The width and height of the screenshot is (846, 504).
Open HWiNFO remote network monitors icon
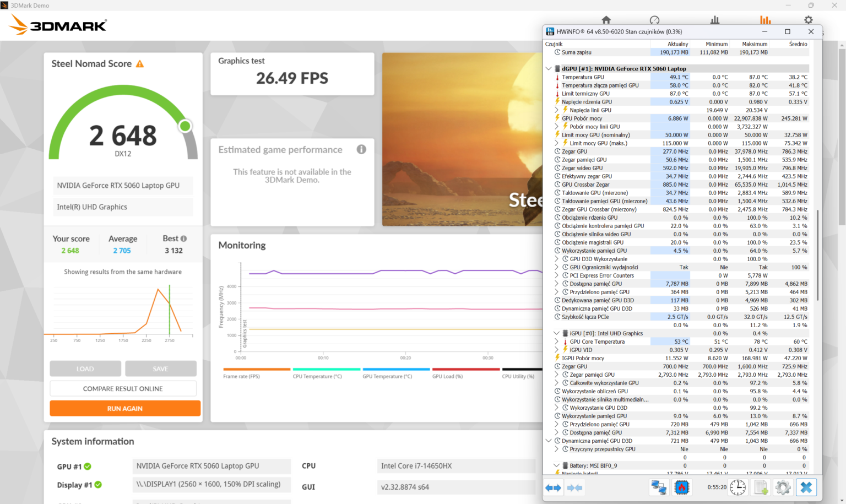[659, 487]
